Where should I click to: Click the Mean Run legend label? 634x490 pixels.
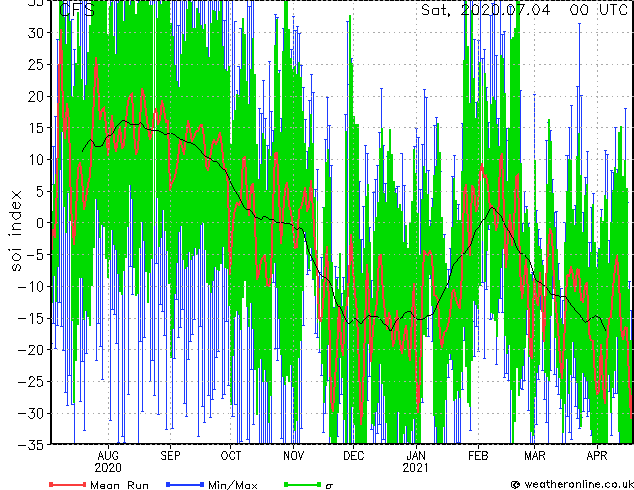[119, 485]
